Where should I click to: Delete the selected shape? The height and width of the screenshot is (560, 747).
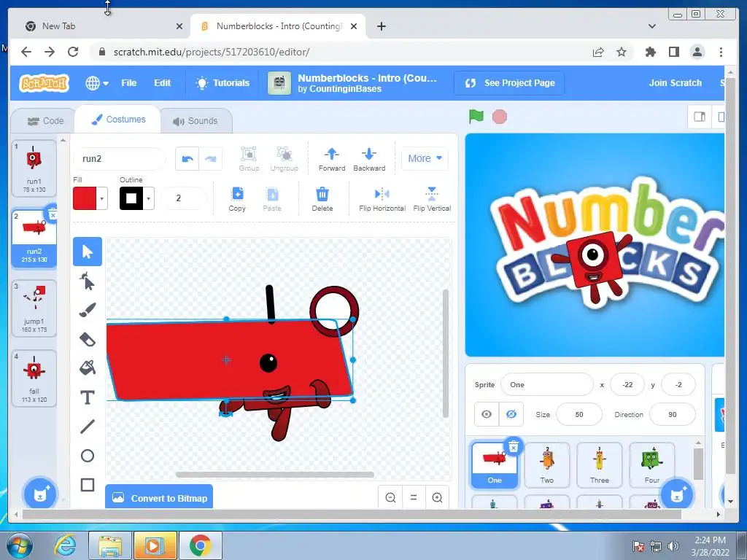click(x=322, y=199)
